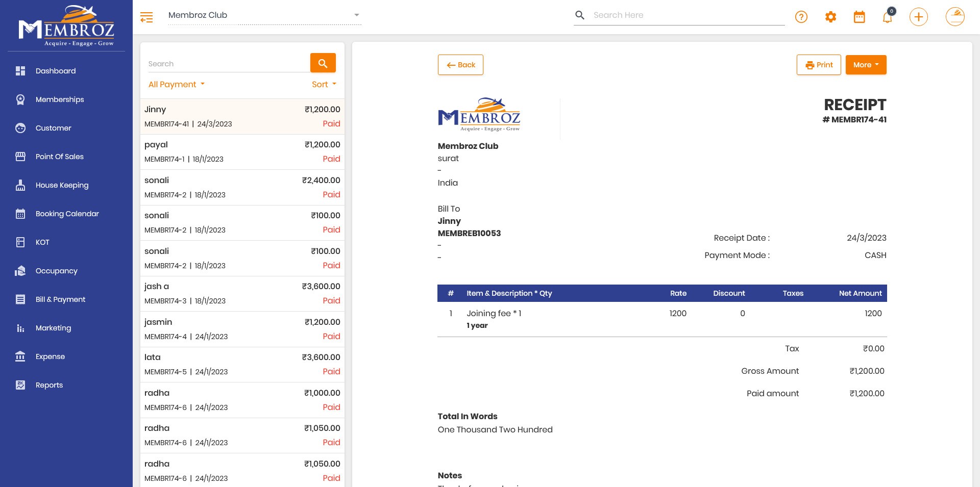The width and height of the screenshot is (980, 487).
Task: Click the Bill & Payment list icon
Action: [x=20, y=299]
